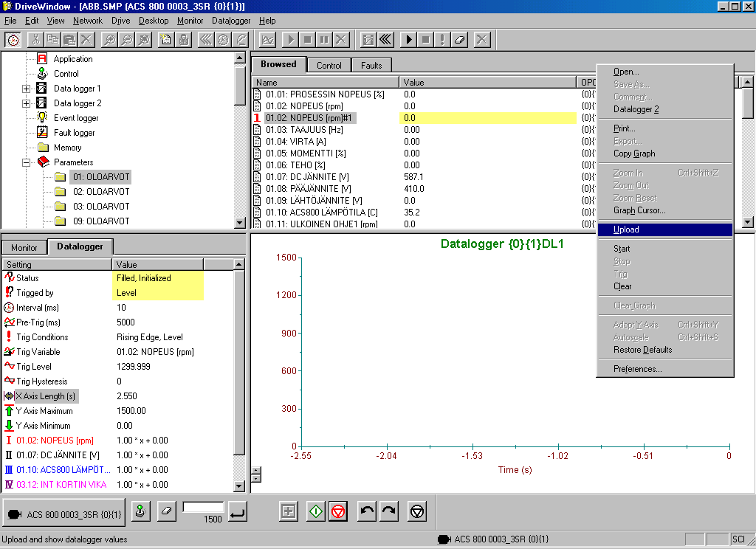
Task: Choose Preferences... in the context menu
Action: point(665,369)
